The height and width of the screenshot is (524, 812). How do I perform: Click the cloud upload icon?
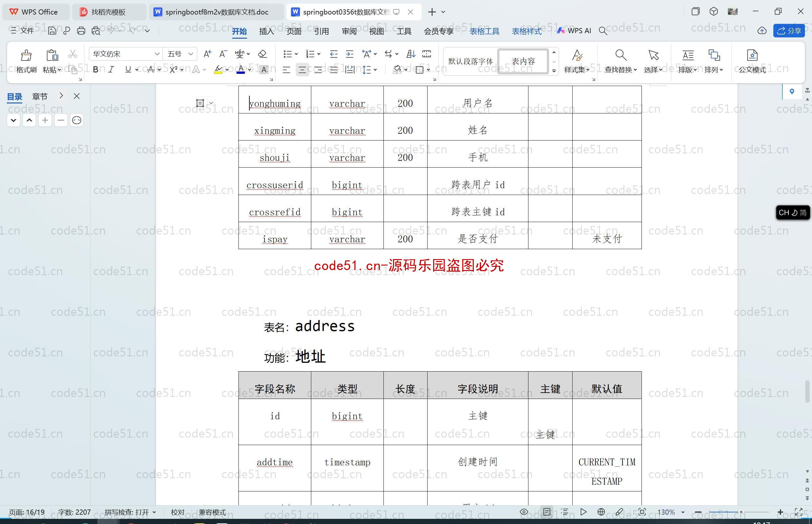(x=762, y=31)
